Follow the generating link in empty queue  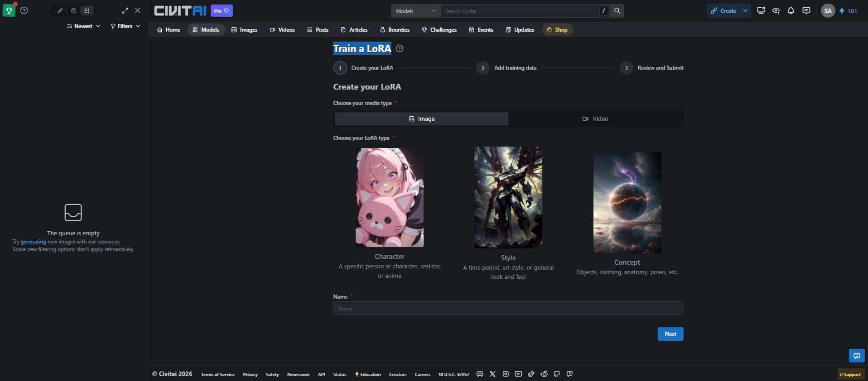click(x=33, y=242)
